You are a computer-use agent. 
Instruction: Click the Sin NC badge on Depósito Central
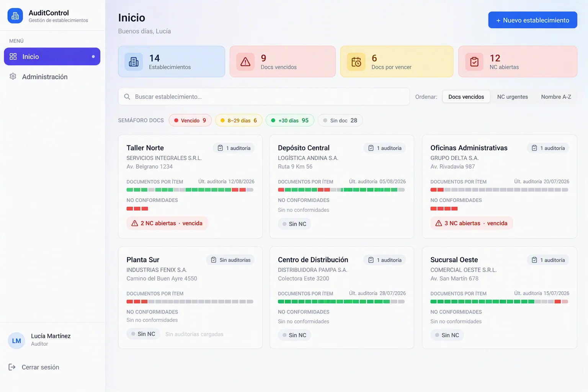tap(294, 224)
